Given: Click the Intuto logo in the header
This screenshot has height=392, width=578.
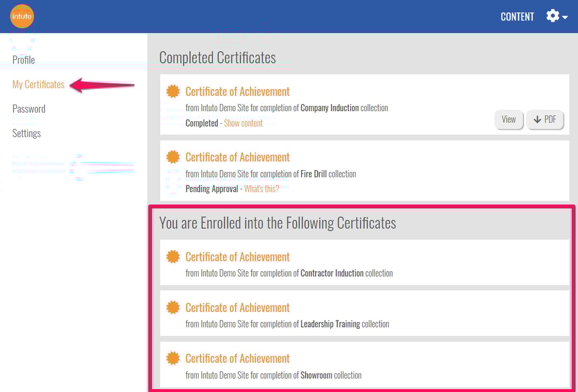Looking at the screenshot, I should [22, 16].
